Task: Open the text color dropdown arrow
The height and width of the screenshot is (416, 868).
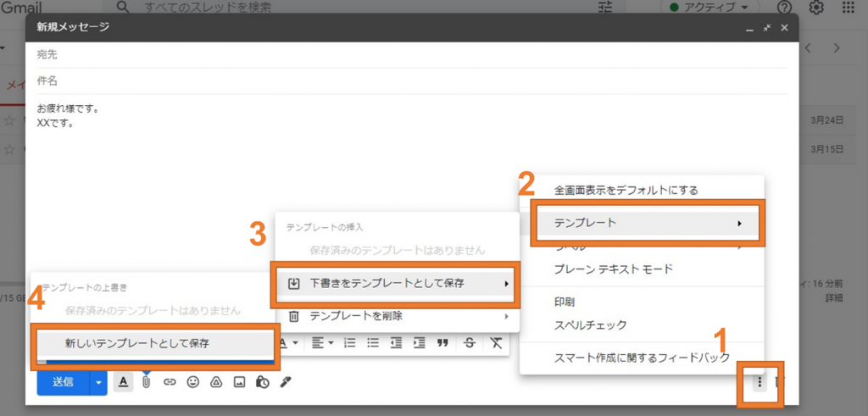Action: [295, 343]
